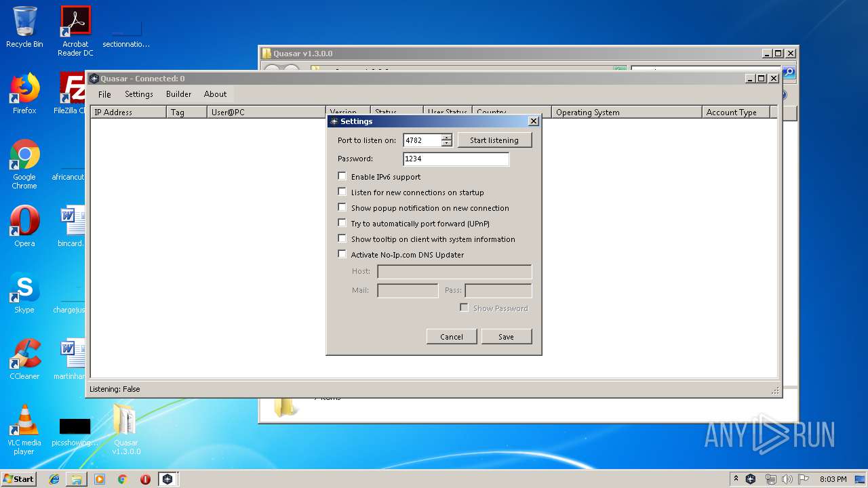
Task: Click Chrome icon in taskbar
Action: 122,479
